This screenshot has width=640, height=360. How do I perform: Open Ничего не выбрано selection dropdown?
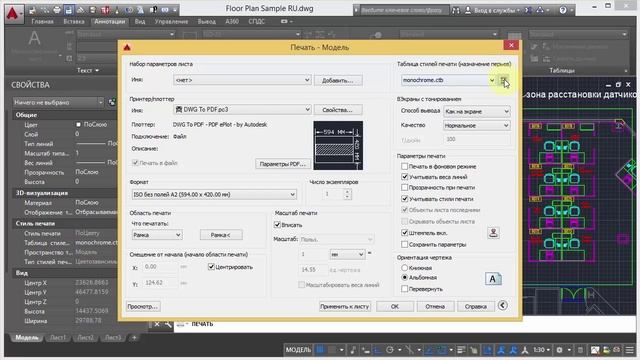pos(58,102)
